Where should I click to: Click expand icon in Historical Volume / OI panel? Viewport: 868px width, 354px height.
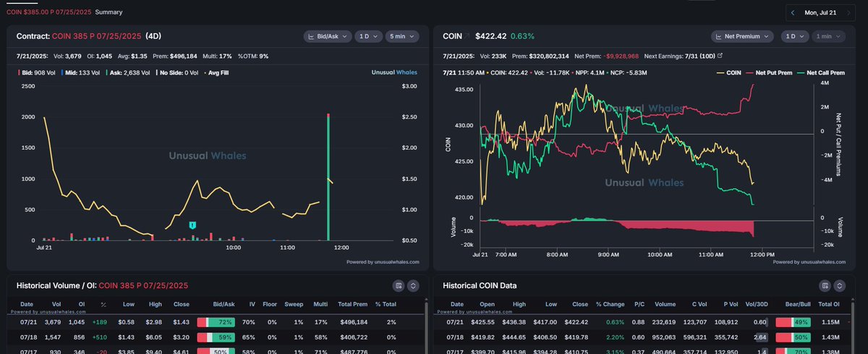(413, 285)
